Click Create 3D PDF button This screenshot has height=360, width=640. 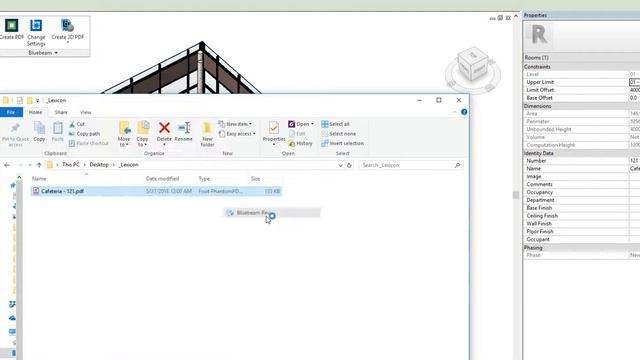click(67, 30)
